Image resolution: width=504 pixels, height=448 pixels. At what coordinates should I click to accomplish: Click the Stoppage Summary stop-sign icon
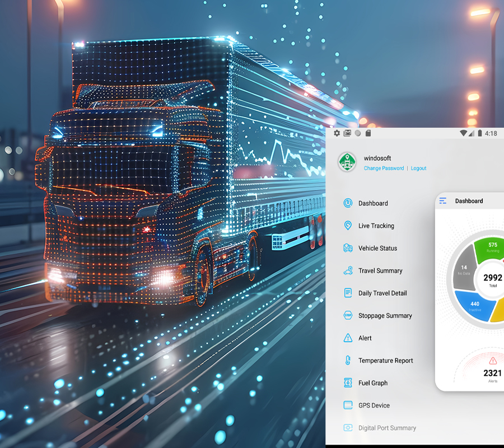pyautogui.click(x=348, y=315)
